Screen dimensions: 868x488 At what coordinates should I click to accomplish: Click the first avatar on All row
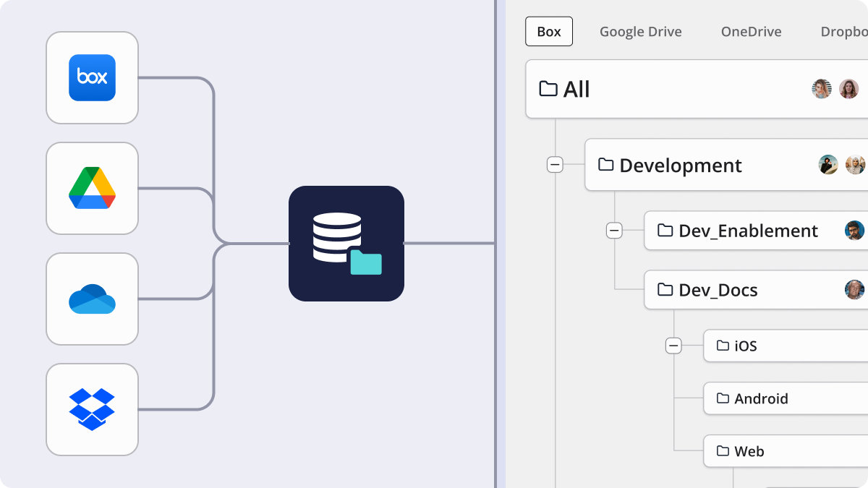[x=822, y=89]
